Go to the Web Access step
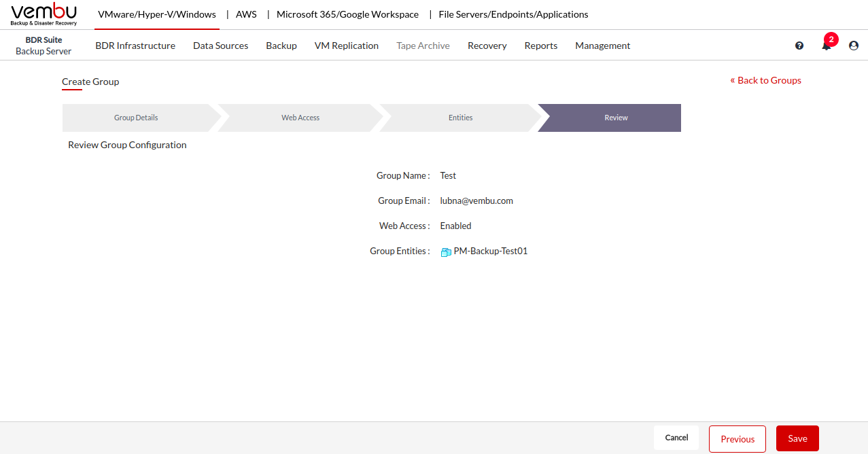 (300, 118)
